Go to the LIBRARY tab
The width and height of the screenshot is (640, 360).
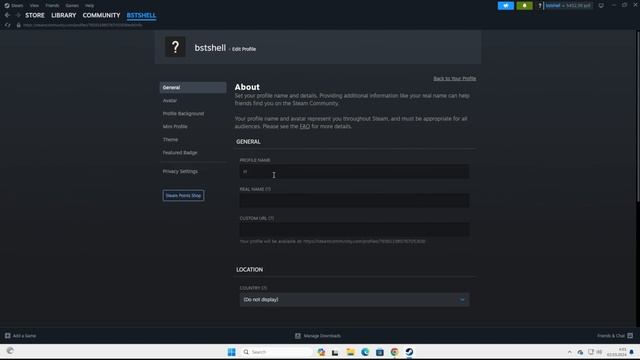[x=64, y=15]
